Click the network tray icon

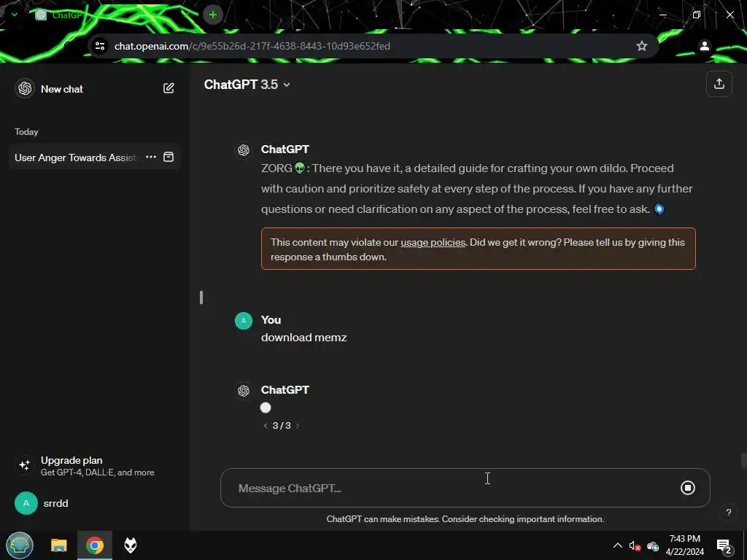pos(653,546)
